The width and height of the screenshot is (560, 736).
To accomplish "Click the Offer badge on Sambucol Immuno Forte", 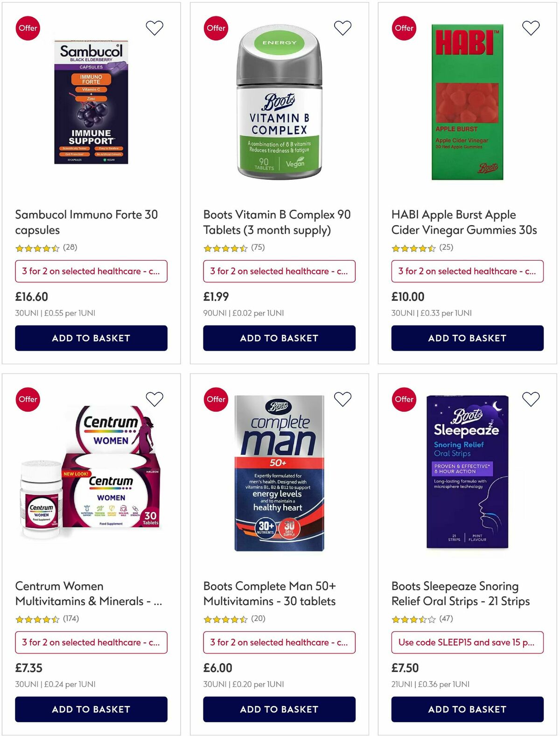I will pos(28,28).
